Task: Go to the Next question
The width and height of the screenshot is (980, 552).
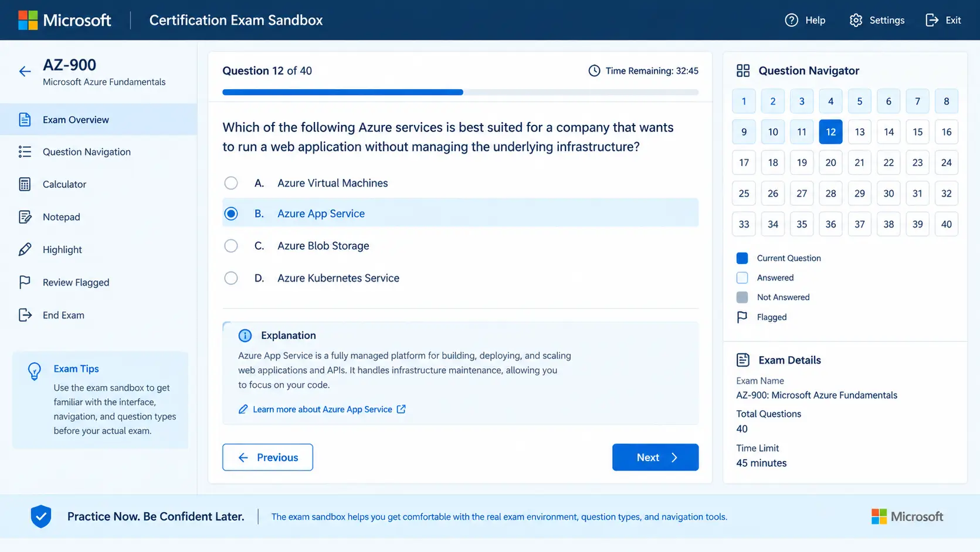Action: (655, 457)
